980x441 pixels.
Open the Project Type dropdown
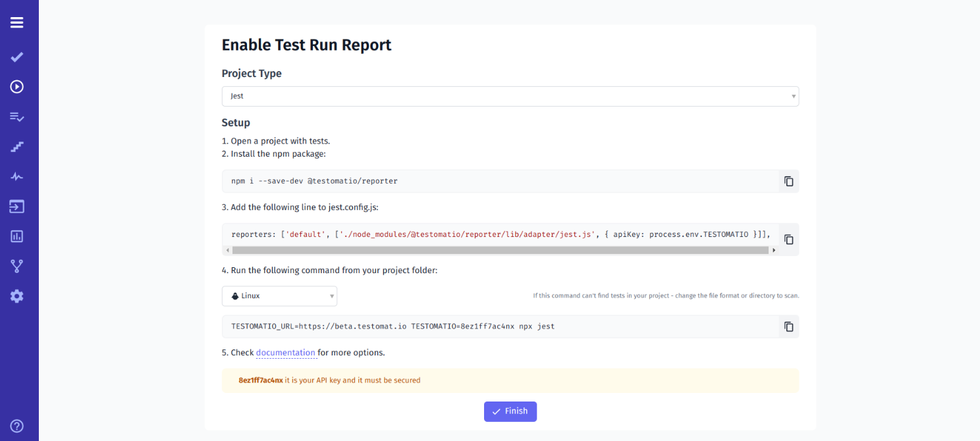point(510,96)
